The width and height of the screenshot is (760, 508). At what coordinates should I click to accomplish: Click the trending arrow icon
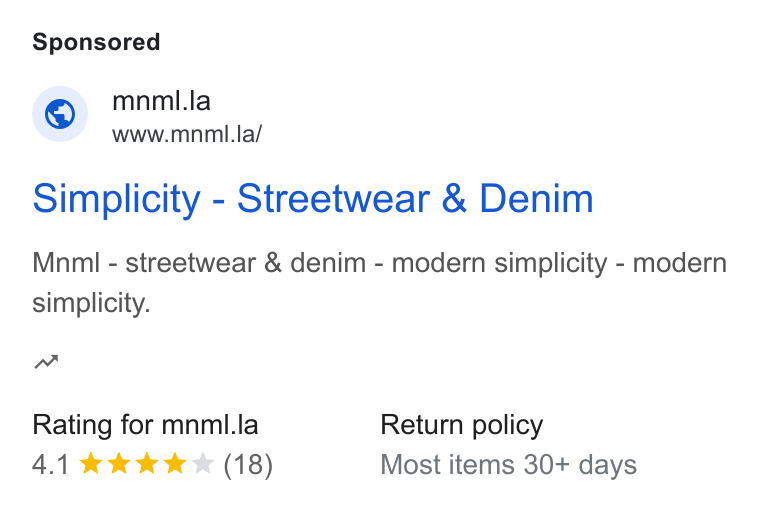pyautogui.click(x=46, y=362)
